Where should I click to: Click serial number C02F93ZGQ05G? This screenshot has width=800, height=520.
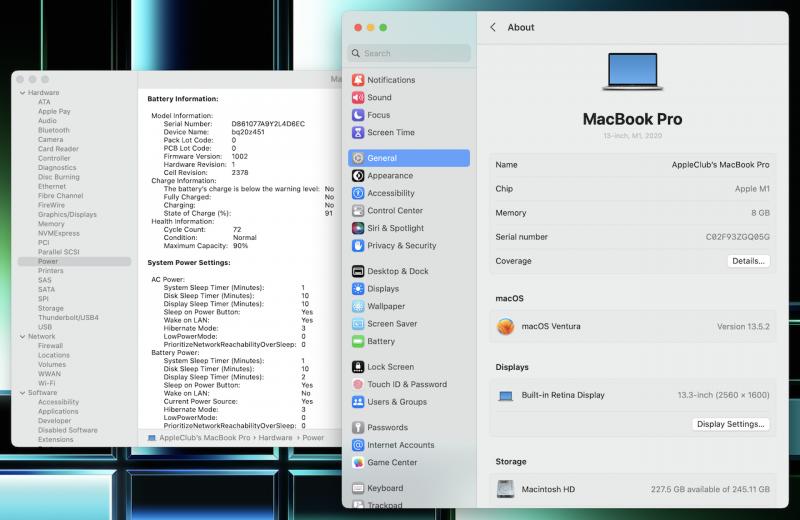pos(738,237)
